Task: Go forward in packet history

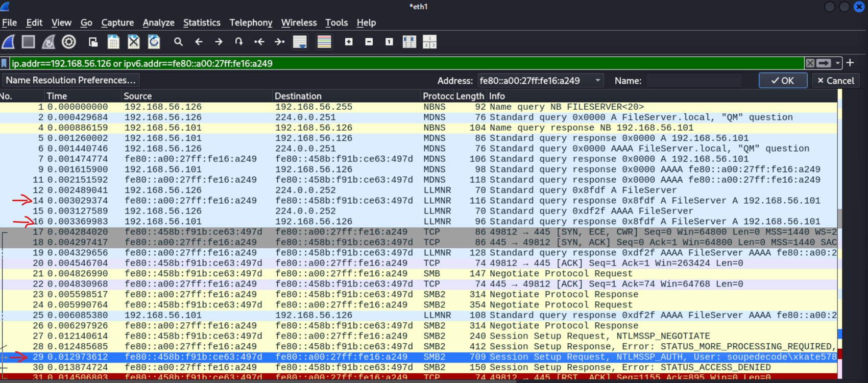Action: (219, 42)
